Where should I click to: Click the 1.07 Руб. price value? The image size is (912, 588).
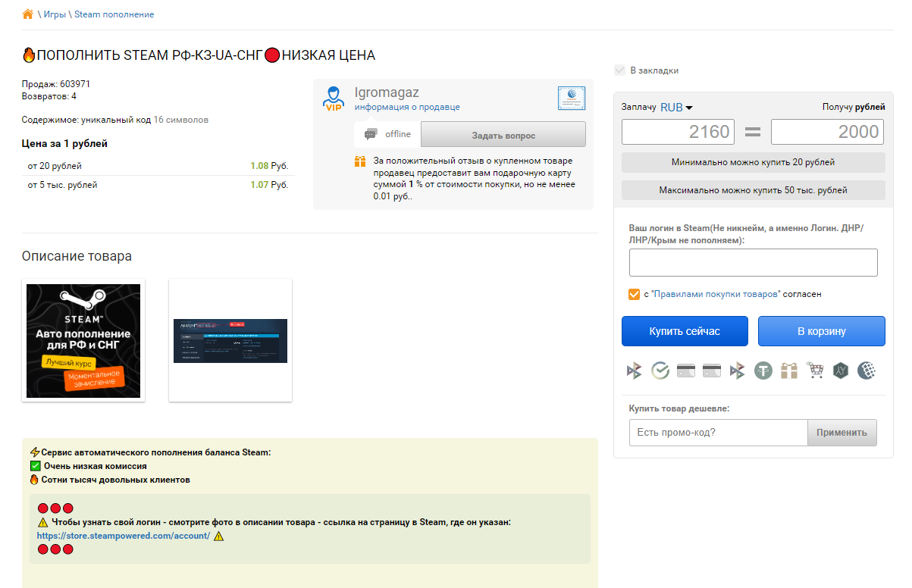pyautogui.click(x=269, y=185)
